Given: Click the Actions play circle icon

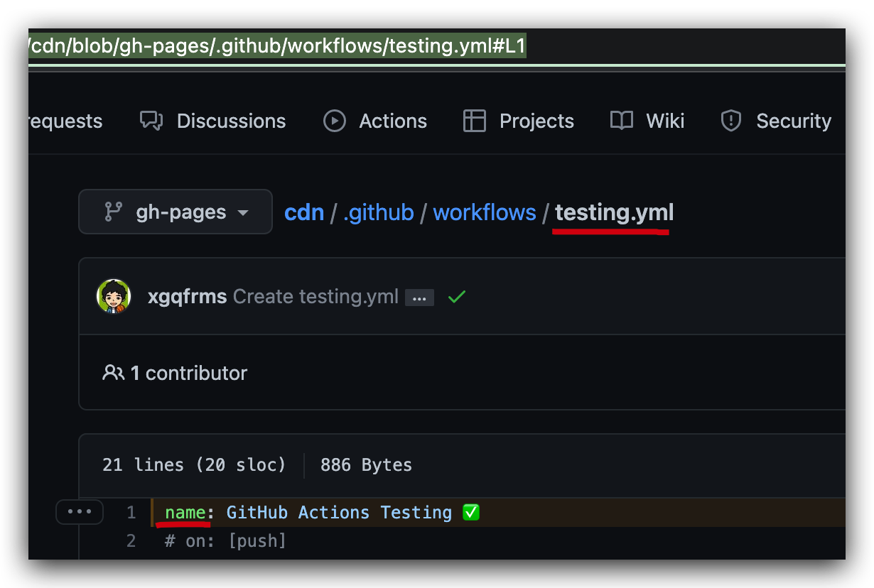Looking at the screenshot, I should coord(335,121).
